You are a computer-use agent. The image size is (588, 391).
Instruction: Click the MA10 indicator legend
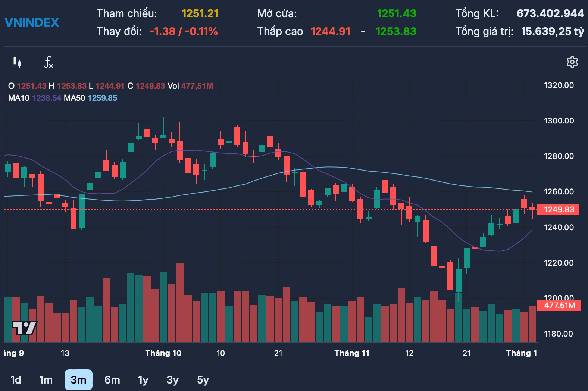[x=35, y=98]
